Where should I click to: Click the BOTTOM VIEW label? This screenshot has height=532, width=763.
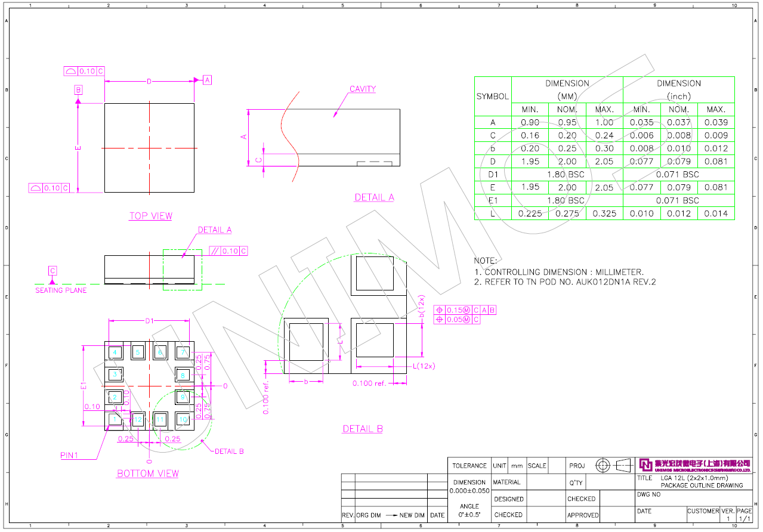click(147, 474)
